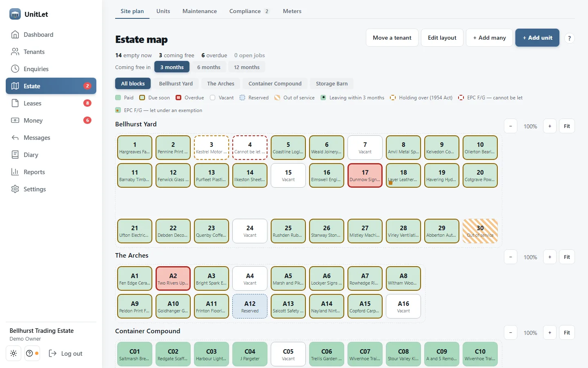Filter to Bellhurst Yard block
The image size is (588, 368).
176,83
